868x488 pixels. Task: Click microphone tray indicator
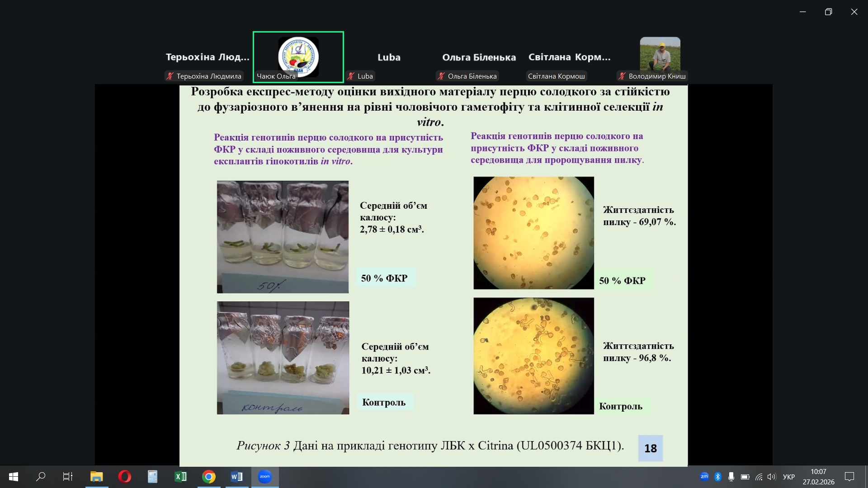click(731, 477)
